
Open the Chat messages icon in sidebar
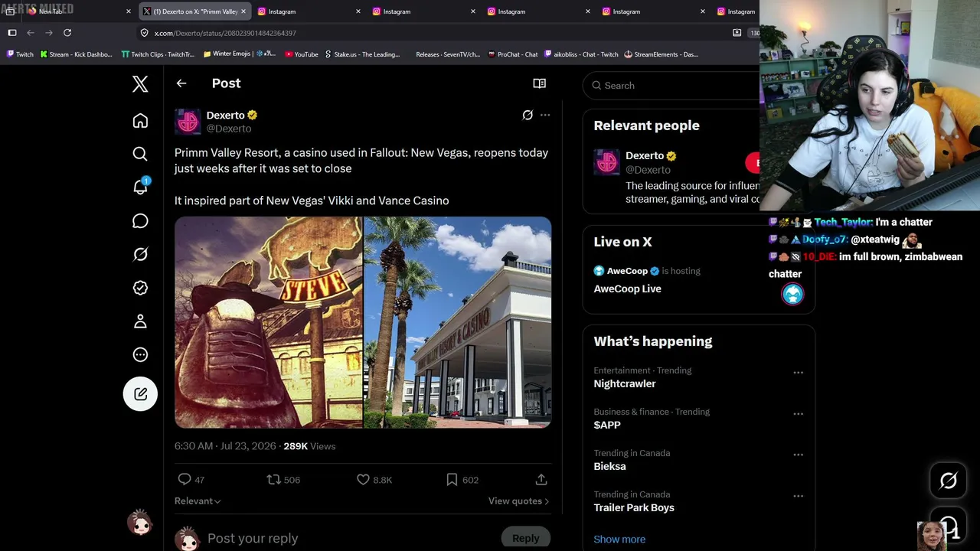point(140,221)
